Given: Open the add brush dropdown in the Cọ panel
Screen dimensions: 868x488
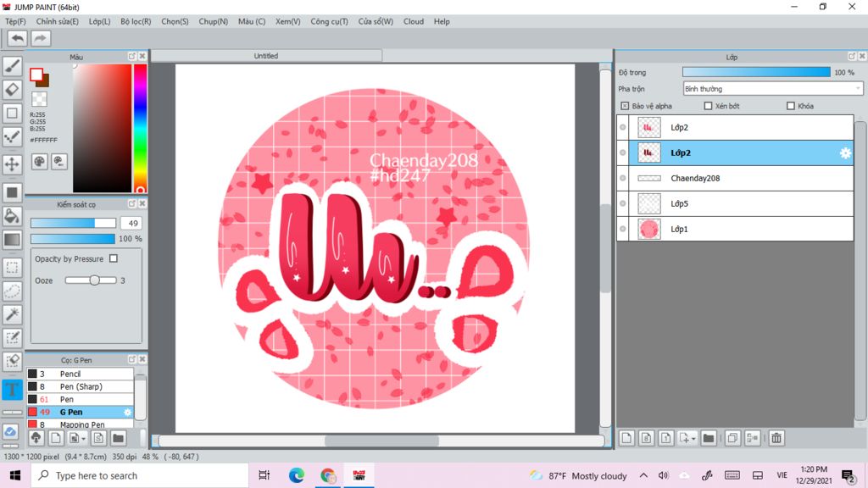Looking at the screenshot, I should [84, 439].
